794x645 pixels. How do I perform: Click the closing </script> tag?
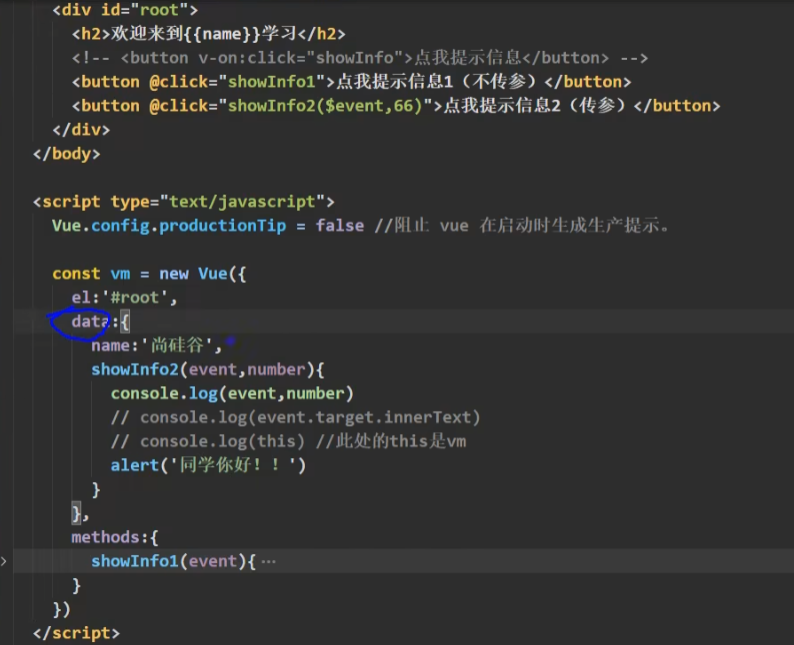click(x=76, y=634)
